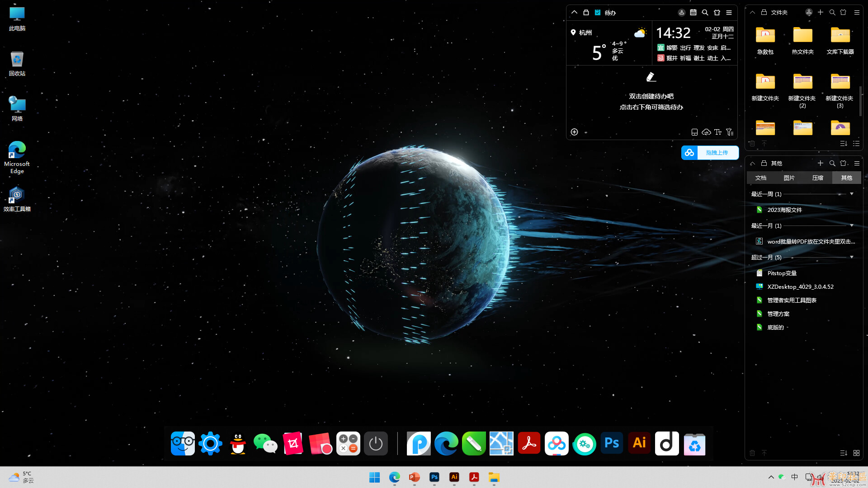Click the 杭州 location label

pos(585,33)
